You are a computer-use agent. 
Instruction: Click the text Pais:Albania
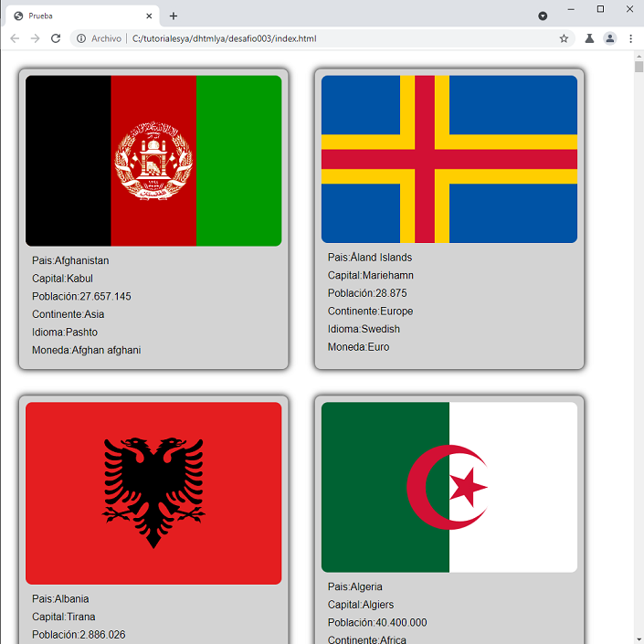[x=60, y=599]
